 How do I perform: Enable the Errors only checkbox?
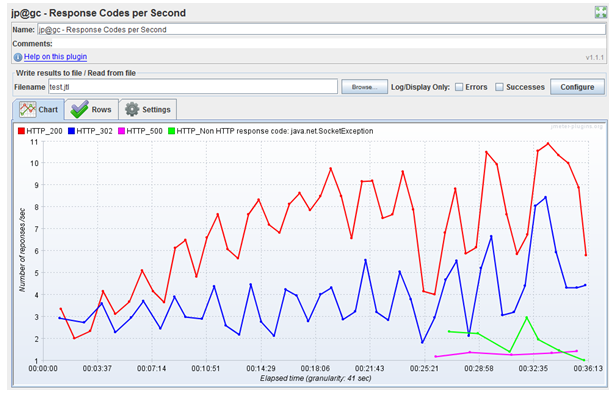(459, 87)
